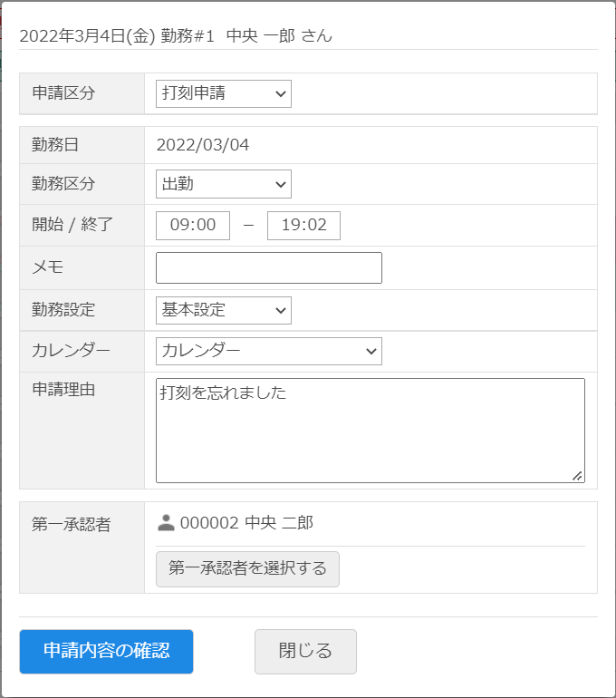Click the approver name 000002 中央 二郎
This screenshot has height=698, width=616.
click(x=246, y=523)
